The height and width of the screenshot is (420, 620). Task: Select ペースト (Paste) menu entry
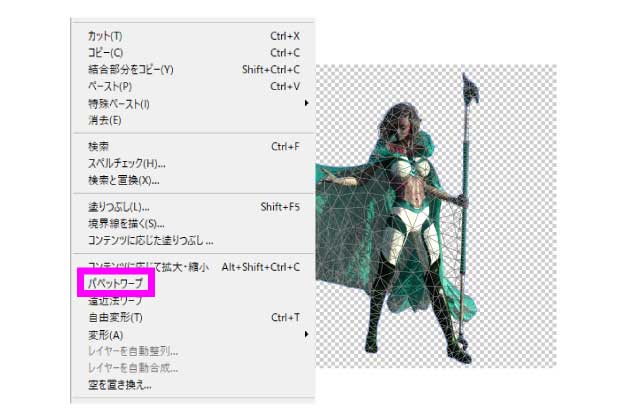click(x=110, y=87)
